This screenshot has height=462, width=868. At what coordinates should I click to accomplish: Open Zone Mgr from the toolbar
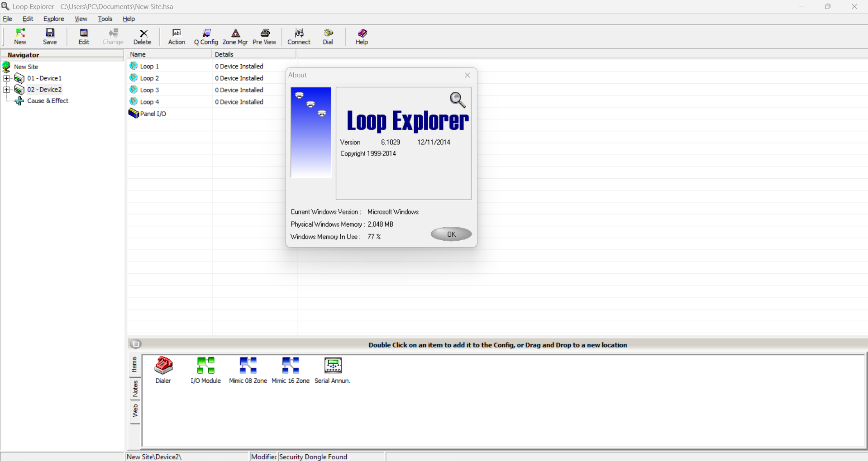235,36
